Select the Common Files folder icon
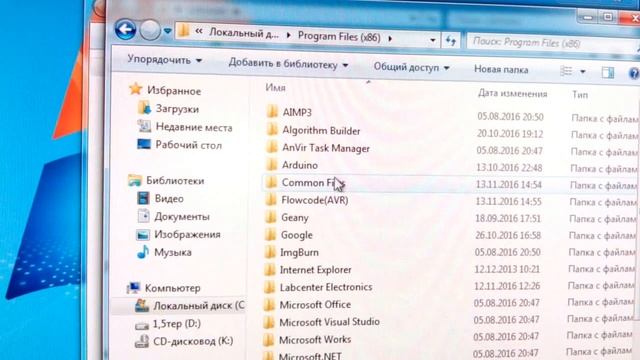The height and width of the screenshot is (360, 640). 271,182
